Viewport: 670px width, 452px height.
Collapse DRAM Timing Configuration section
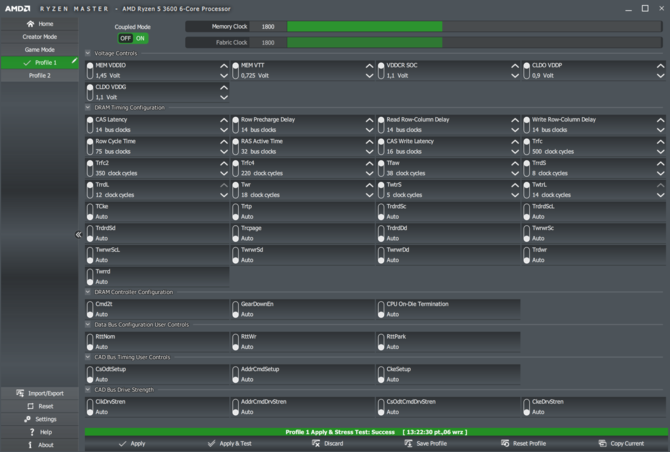coord(88,108)
